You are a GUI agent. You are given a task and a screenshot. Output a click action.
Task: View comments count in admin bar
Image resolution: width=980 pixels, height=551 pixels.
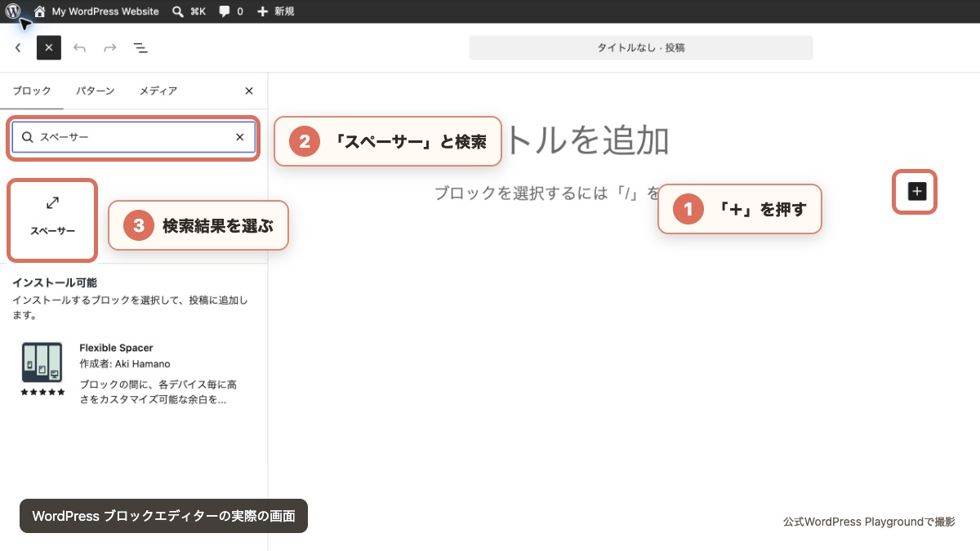(231, 11)
